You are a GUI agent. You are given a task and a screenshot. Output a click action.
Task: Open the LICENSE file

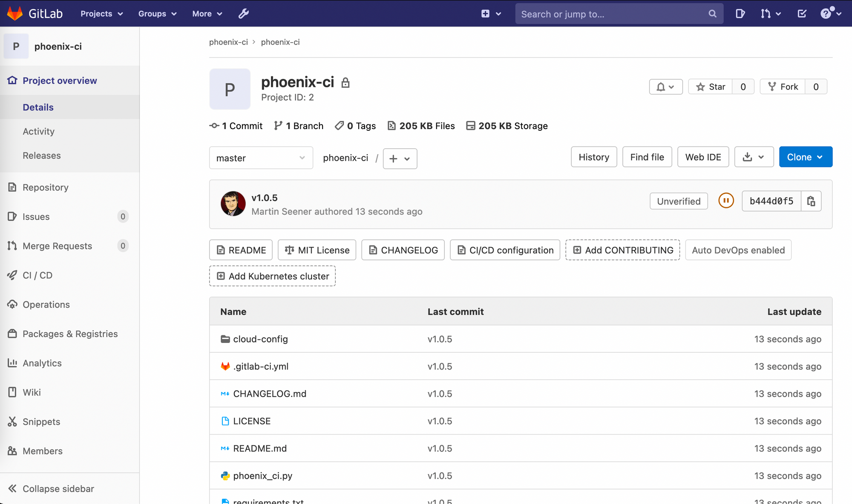[252, 421]
